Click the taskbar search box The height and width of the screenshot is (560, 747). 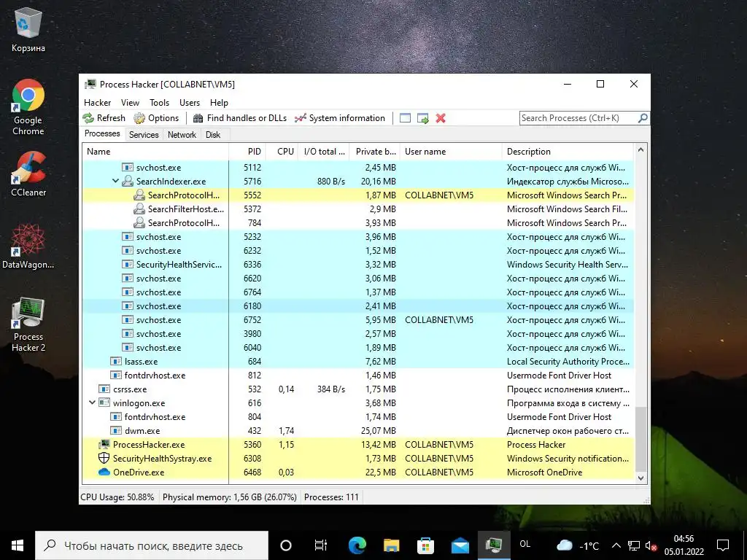point(152,545)
